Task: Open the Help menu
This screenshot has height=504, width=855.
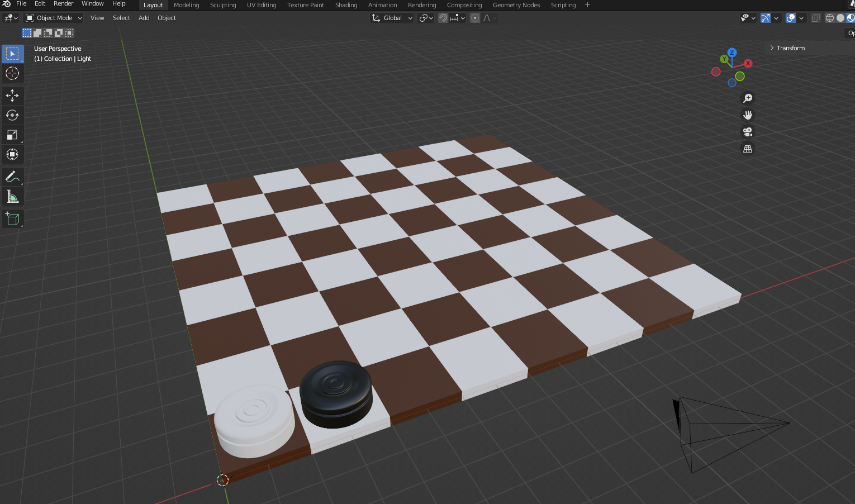Action: pos(118,4)
